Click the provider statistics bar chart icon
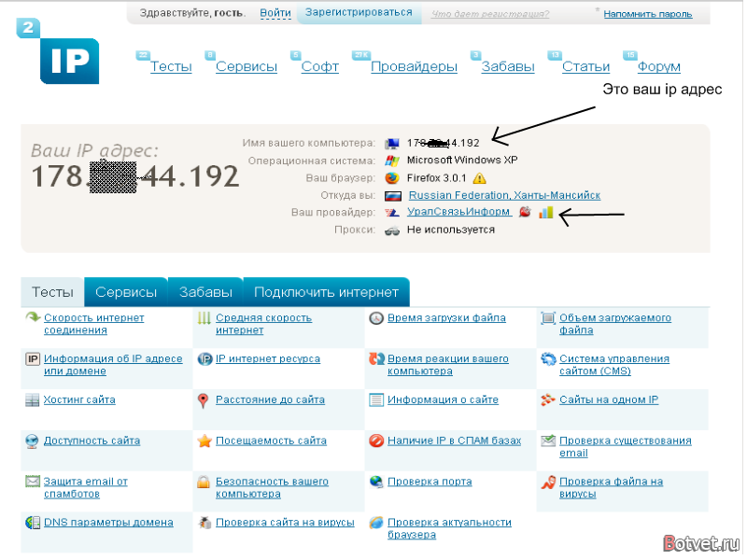The height and width of the screenshot is (560, 747). 546,212
